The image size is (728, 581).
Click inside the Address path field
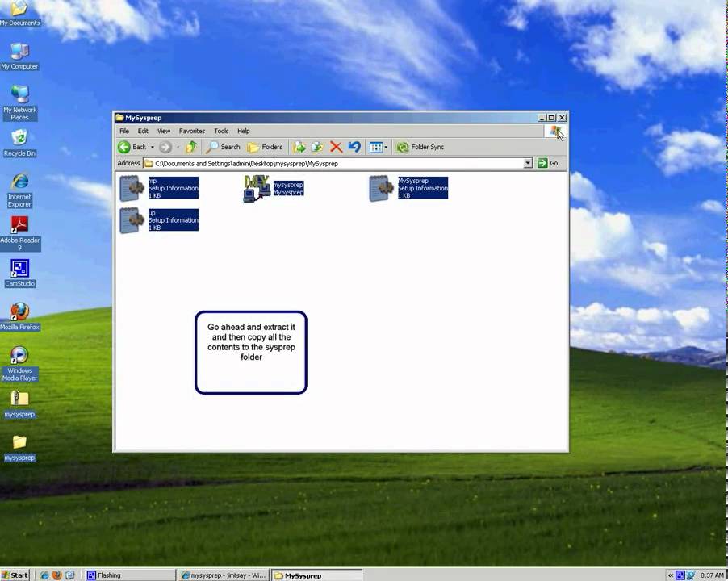334,163
